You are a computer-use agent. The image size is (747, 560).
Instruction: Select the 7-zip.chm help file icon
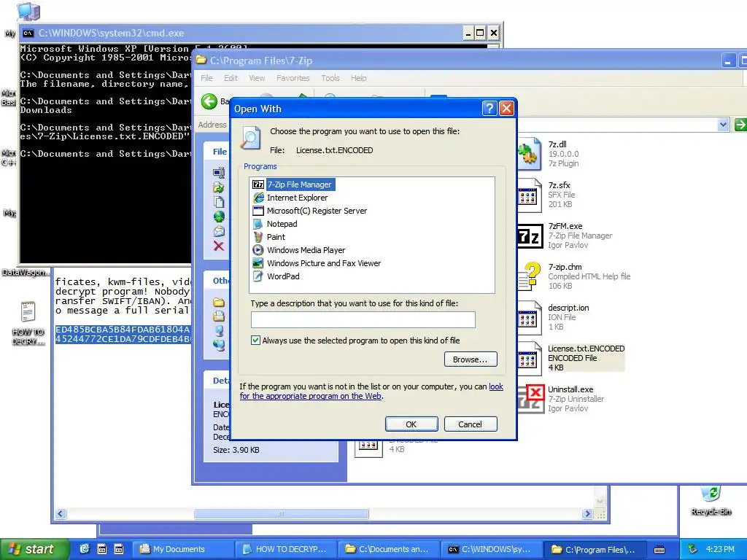click(x=530, y=276)
